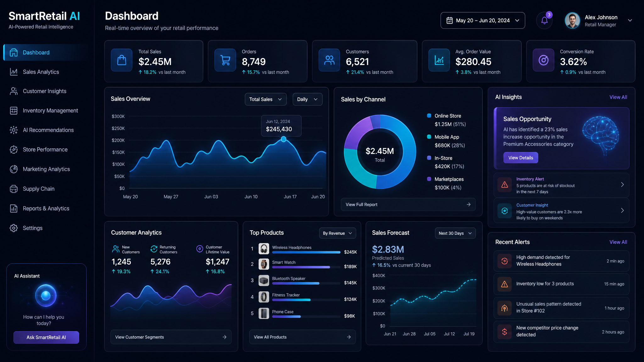Click the Customers people icon
Image resolution: width=644 pixels, height=362 pixels.
329,60
